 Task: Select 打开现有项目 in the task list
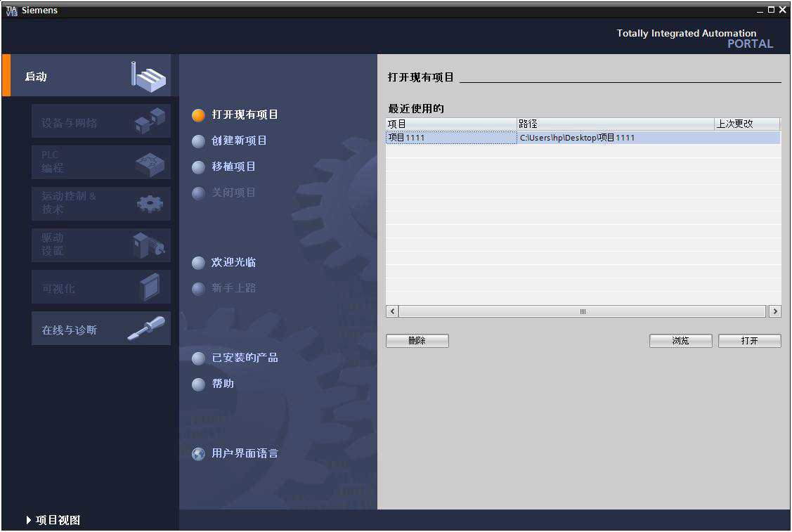(245, 115)
